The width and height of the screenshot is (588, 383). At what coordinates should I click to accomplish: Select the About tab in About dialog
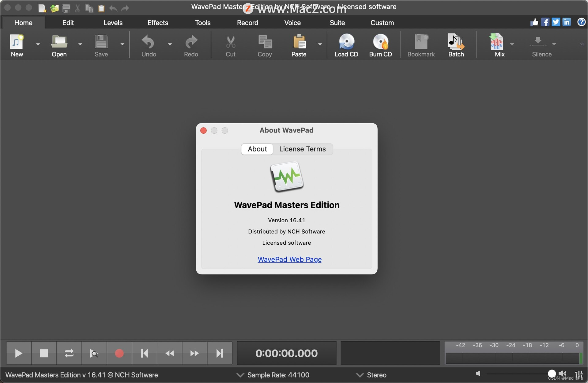(x=257, y=149)
